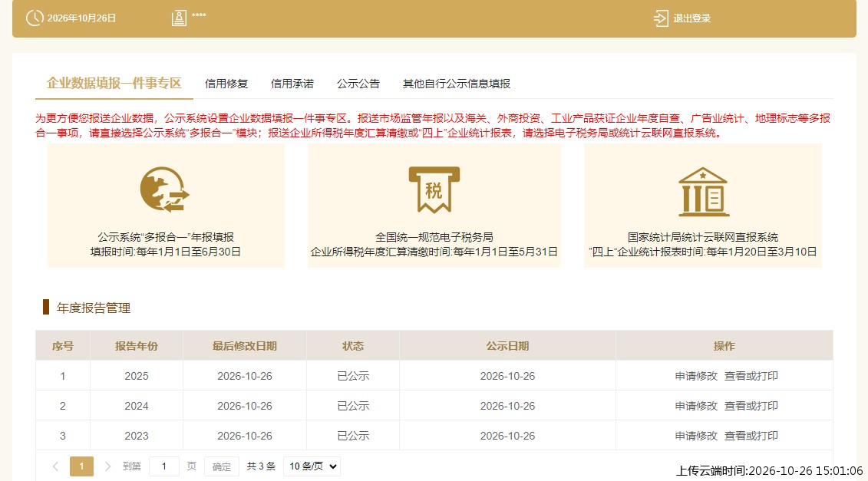Image resolution: width=868 pixels, height=481 pixels.
Task: Click the 确定 pagination button
Action: click(222, 466)
